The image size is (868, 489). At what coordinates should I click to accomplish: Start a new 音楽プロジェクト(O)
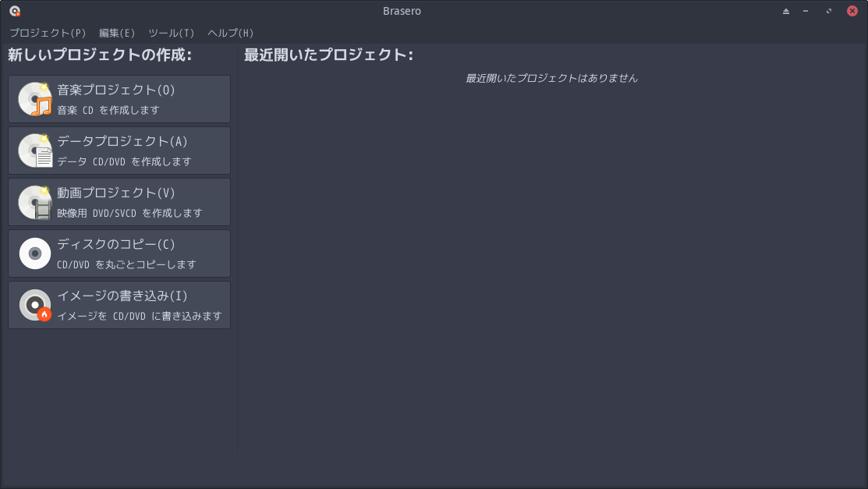point(116,90)
